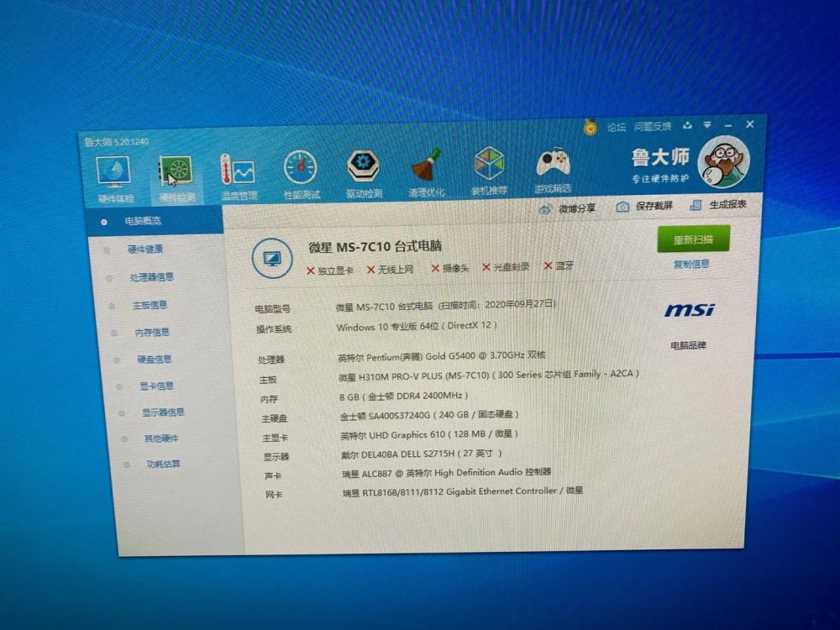The height and width of the screenshot is (630, 840).
Task: Share via the 微博分享 icon
Action: pyautogui.click(x=546, y=207)
